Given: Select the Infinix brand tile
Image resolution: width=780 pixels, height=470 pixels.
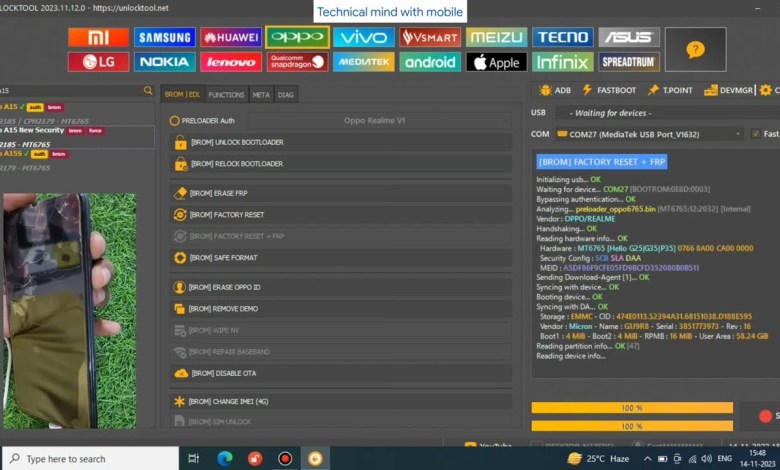Looking at the screenshot, I should pyautogui.click(x=563, y=62).
